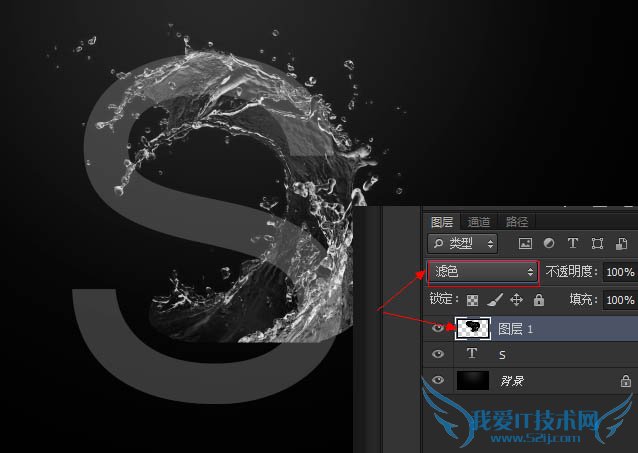Click the T icon of S layer

coord(472,353)
